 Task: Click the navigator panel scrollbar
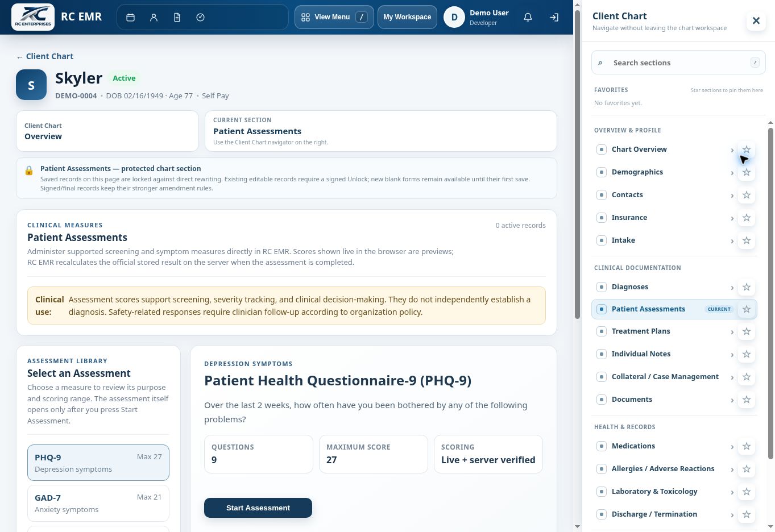point(771,293)
